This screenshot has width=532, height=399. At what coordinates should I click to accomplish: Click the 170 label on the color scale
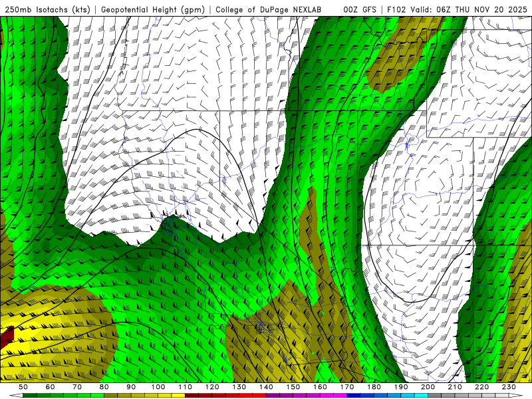pos(346,387)
